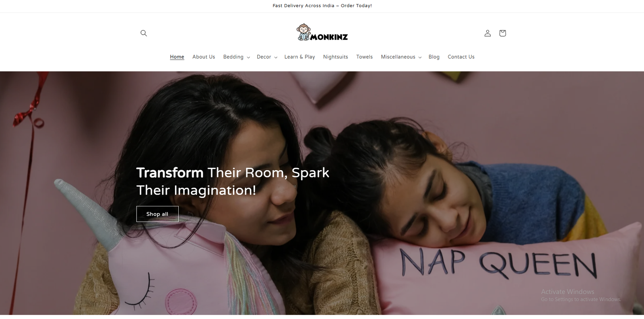Click the Monkinz brand name text
Image resolution: width=644 pixels, height=319 pixels.
329,37
